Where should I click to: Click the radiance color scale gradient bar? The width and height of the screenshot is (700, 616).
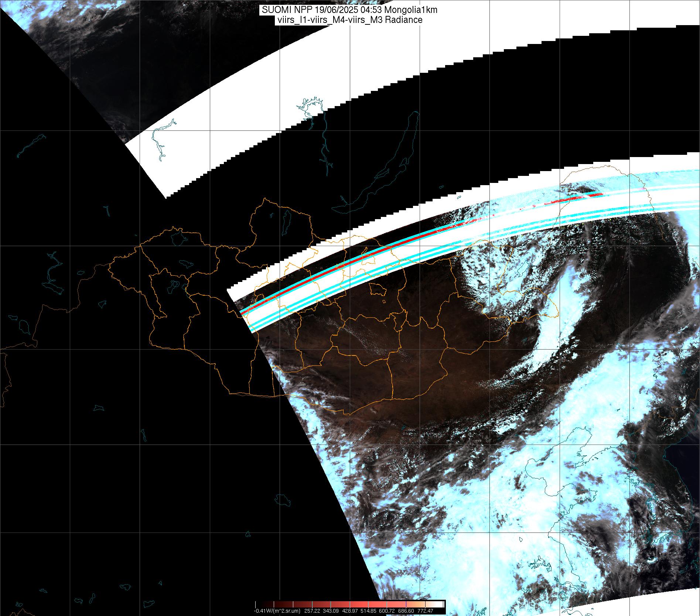pyautogui.click(x=349, y=604)
